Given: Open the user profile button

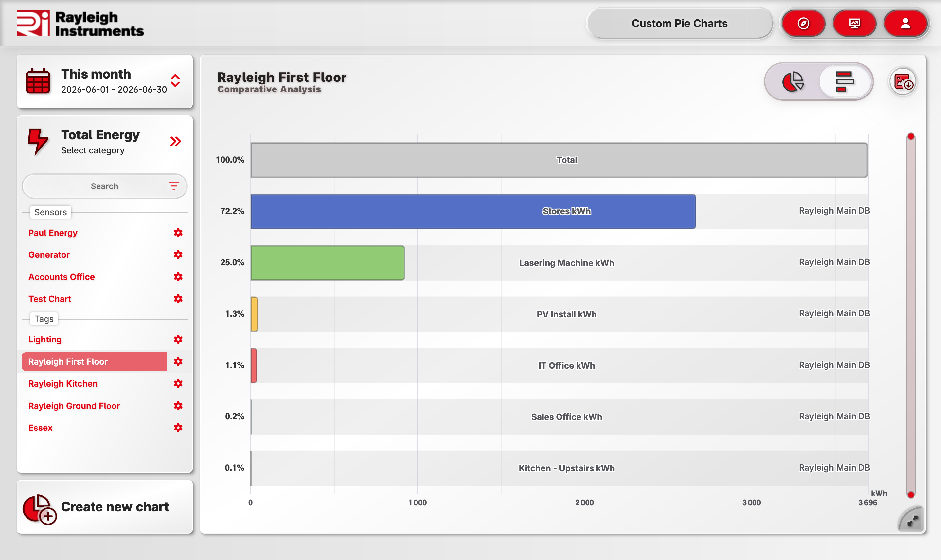Looking at the screenshot, I should tap(906, 24).
